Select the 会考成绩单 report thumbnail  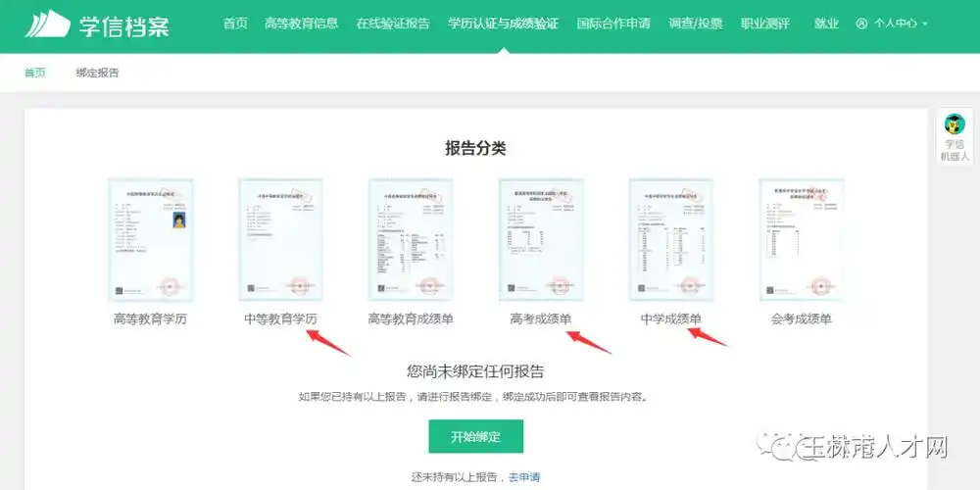click(802, 240)
